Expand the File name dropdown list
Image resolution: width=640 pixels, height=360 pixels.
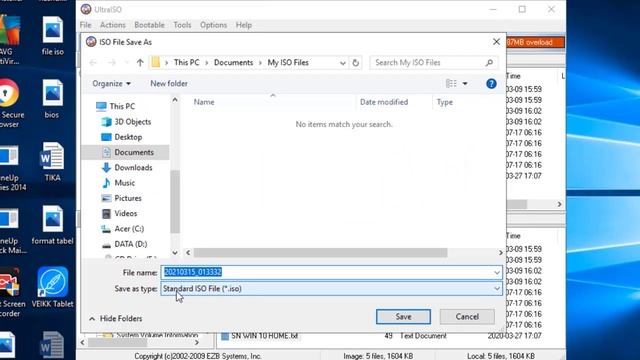497,272
